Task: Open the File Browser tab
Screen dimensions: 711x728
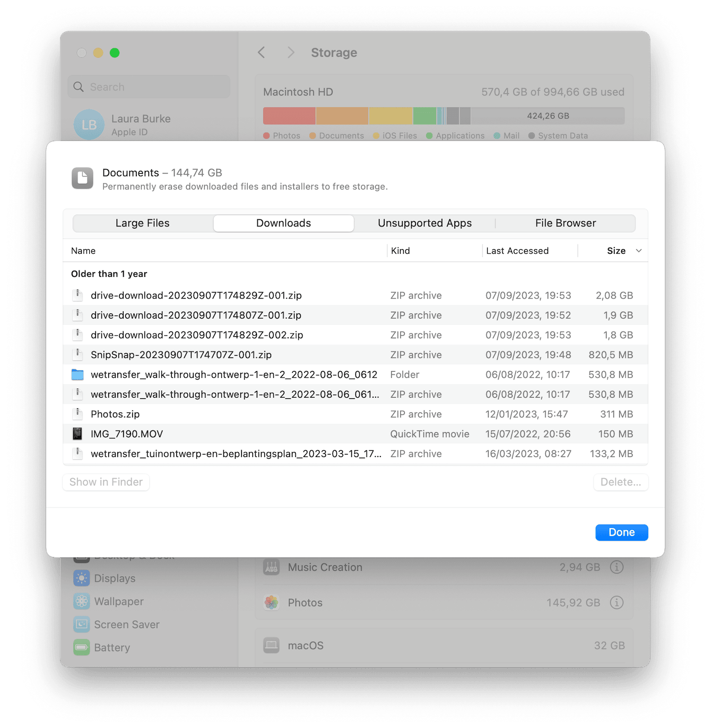Action: (x=565, y=223)
